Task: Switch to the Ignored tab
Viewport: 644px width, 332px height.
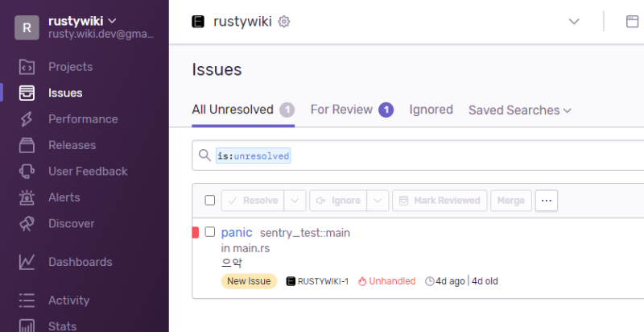Action: [431, 110]
